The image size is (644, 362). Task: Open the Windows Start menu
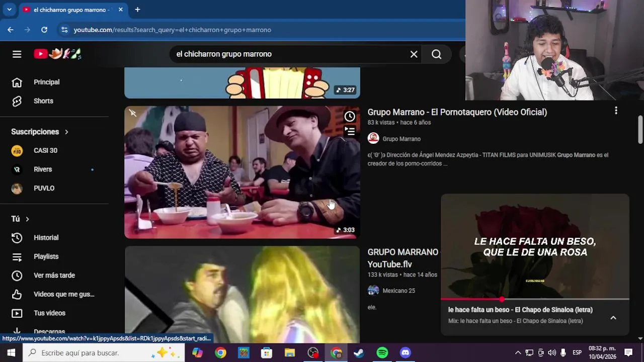[x=11, y=353]
